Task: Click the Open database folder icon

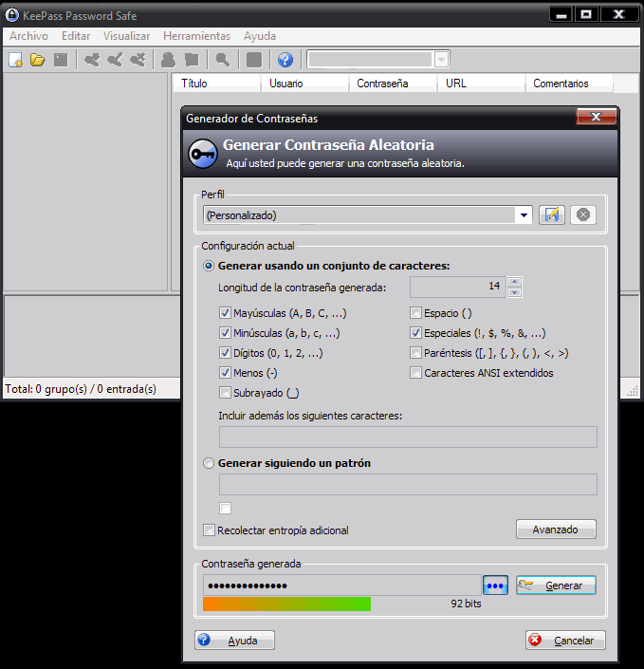Action: [38, 60]
